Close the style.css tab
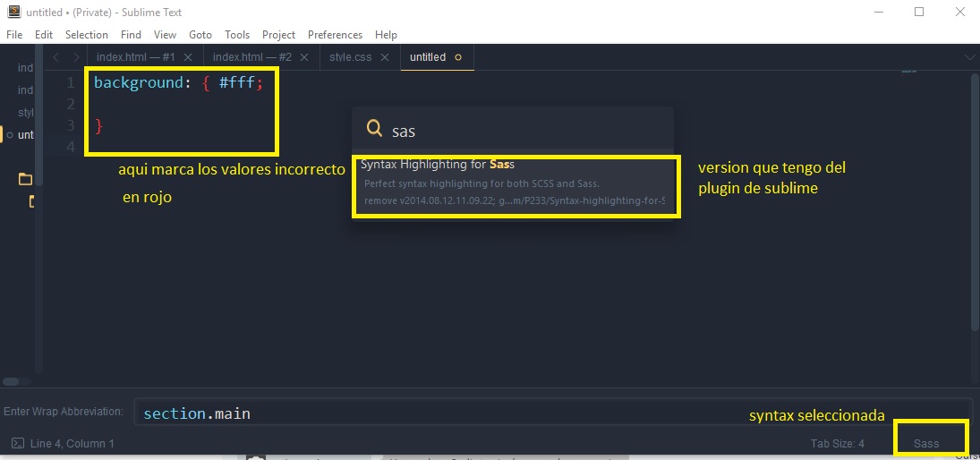The width and height of the screenshot is (980, 460). (x=385, y=57)
